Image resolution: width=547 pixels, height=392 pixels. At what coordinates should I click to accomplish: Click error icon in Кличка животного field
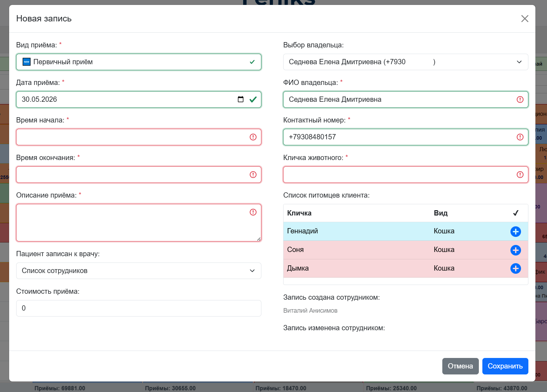[x=520, y=174]
